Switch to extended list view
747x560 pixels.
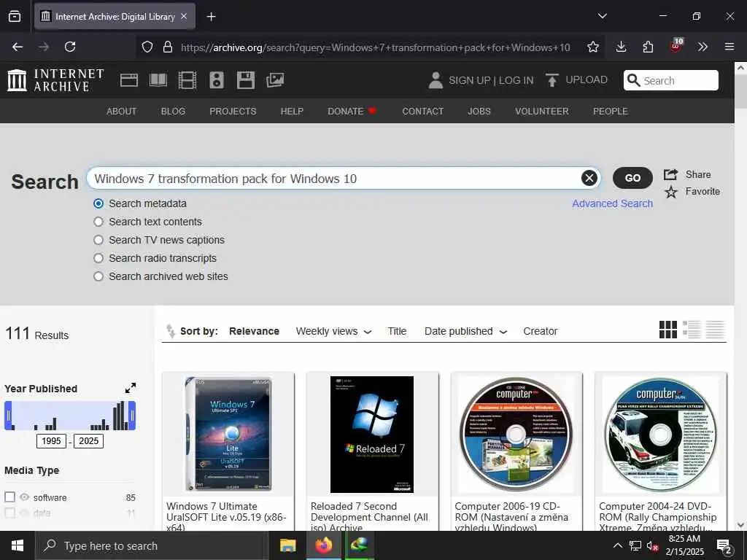[x=692, y=330]
